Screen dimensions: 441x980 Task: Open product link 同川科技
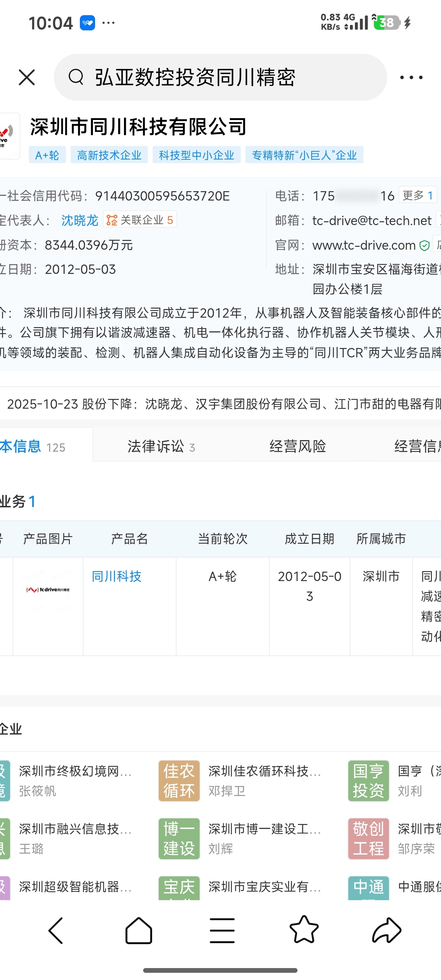tap(116, 576)
